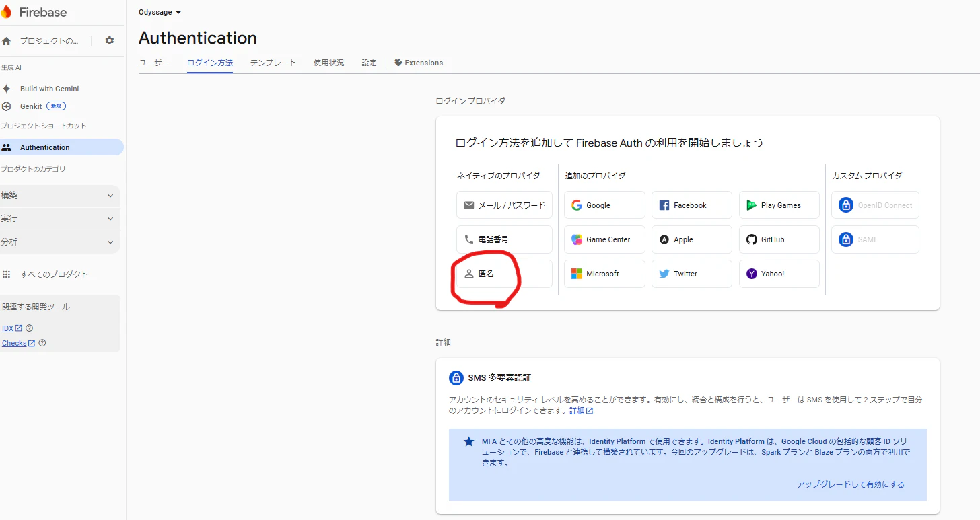Open the 設定 tab
The width and height of the screenshot is (980, 520).
[x=369, y=63]
